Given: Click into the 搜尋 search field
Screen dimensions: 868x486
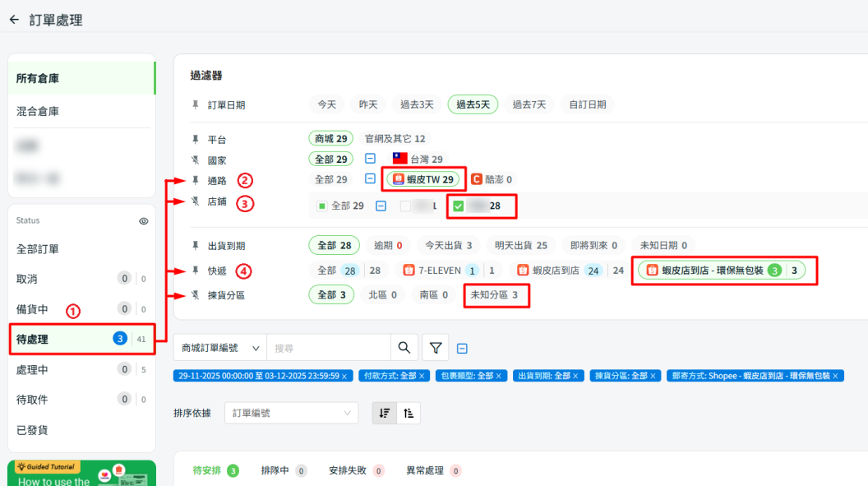Looking at the screenshot, I should coord(329,348).
